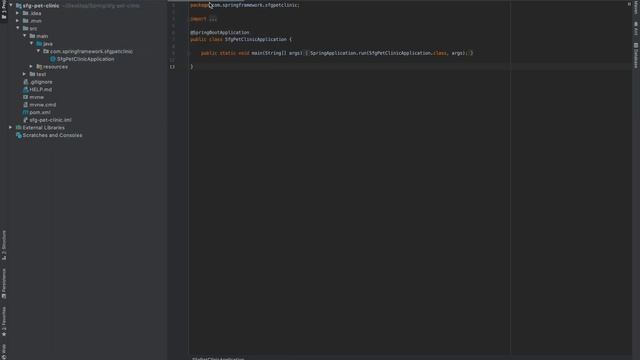Click the blue java source root icon
This screenshot has height=360, width=640.
(39, 43)
